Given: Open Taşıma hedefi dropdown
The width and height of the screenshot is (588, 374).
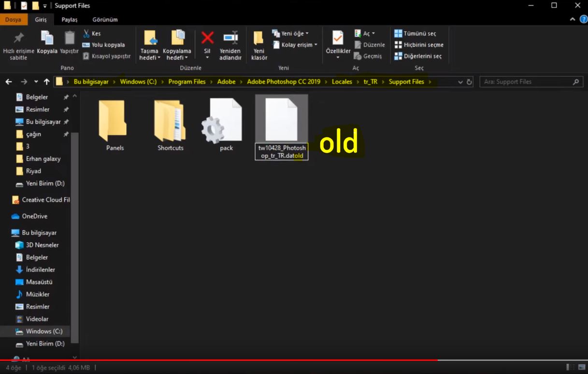Looking at the screenshot, I should click(x=150, y=46).
